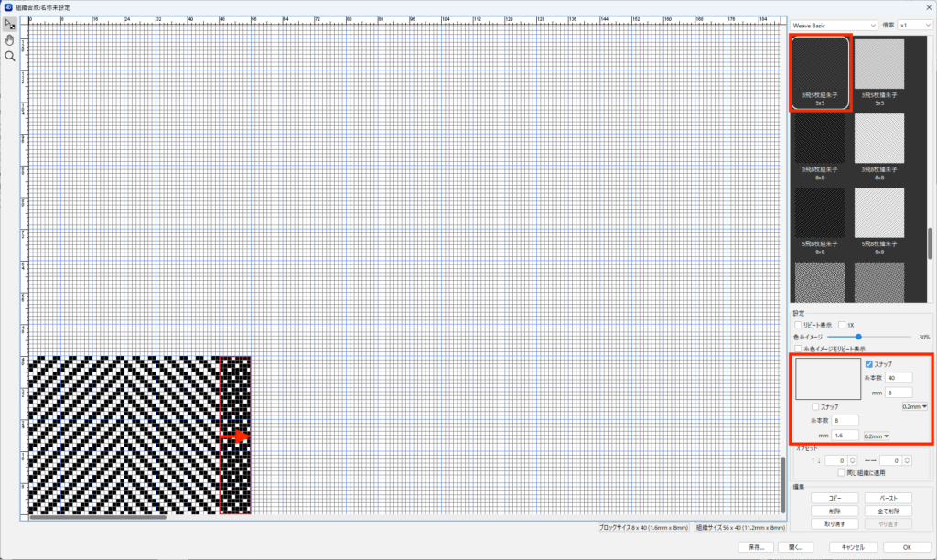Enable the リピート表示 checkbox
Screen dimensions: 937x560
click(x=798, y=325)
